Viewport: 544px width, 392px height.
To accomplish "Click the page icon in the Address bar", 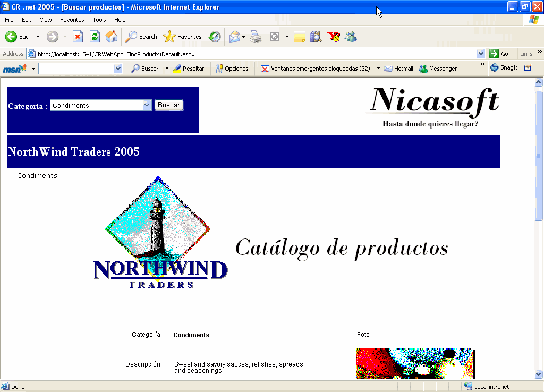I will 31,54.
